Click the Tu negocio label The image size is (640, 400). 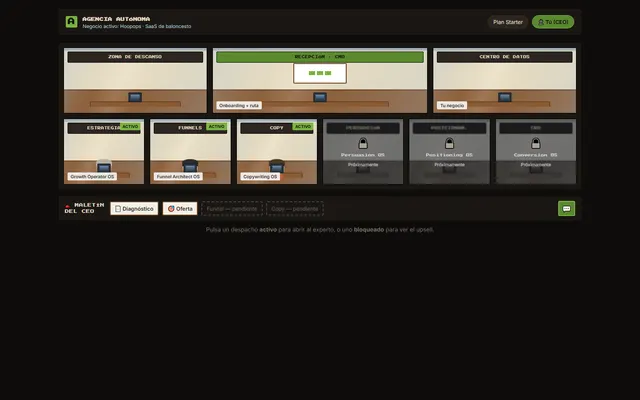[x=452, y=105]
